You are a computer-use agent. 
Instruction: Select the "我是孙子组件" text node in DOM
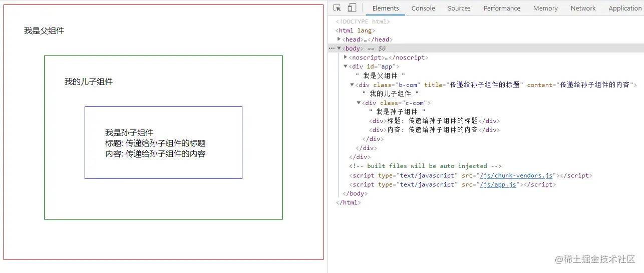tap(397, 112)
